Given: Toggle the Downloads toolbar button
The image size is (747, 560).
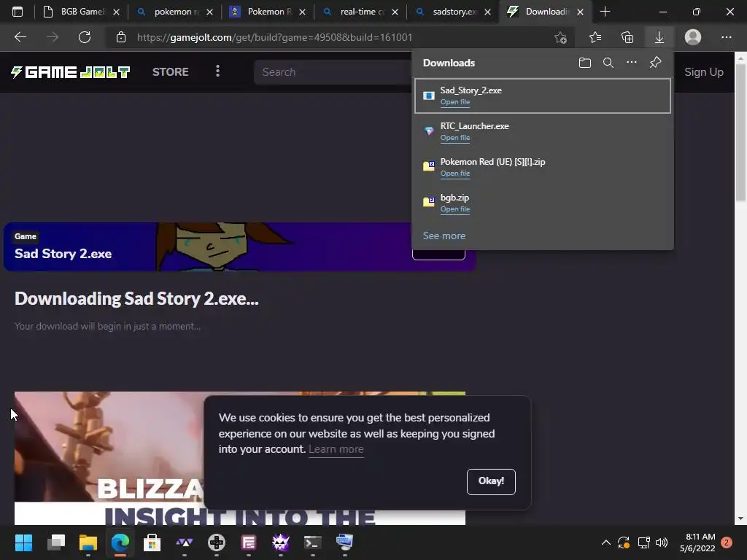Looking at the screenshot, I should click(659, 37).
